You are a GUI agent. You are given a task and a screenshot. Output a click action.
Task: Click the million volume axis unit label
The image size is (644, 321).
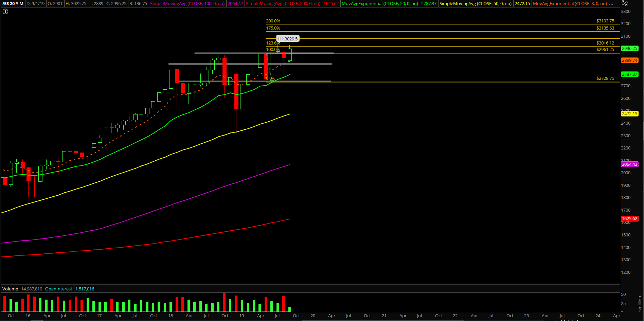click(x=640, y=302)
